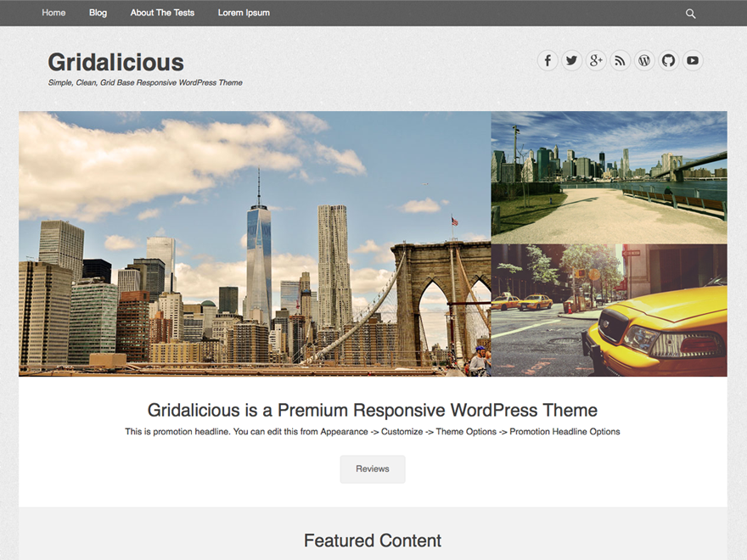The width and height of the screenshot is (747, 560).
Task: Open the yellow taxi image
Action: (x=609, y=311)
